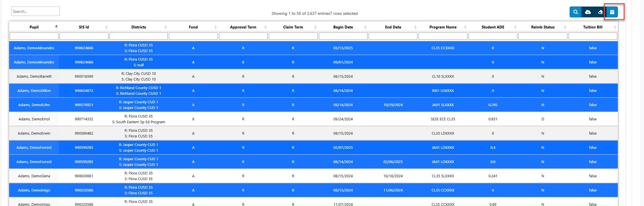Click district cell R: Clay City CUSD 10
Viewport: 644px width, 206px height.
pos(139,76)
